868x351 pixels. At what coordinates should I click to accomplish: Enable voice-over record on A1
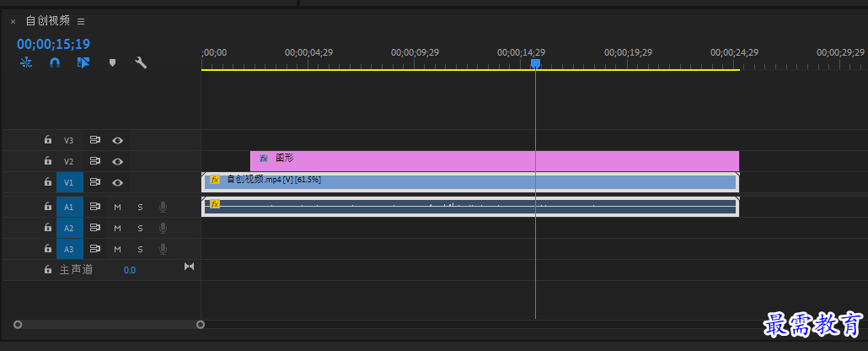tap(163, 207)
